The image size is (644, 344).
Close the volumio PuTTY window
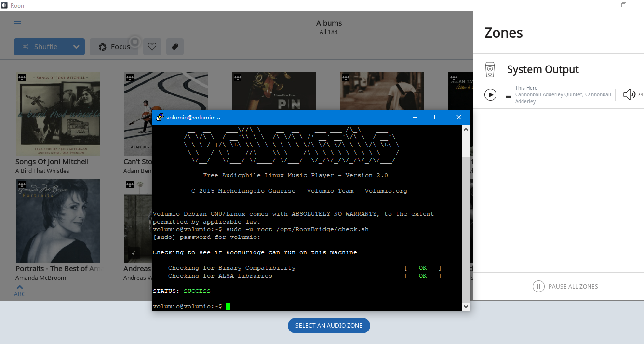tap(459, 117)
